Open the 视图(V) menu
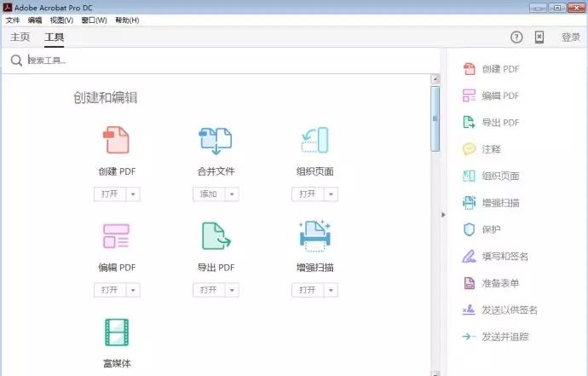The height and width of the screenshot is (376, 588). click(61, 20)
